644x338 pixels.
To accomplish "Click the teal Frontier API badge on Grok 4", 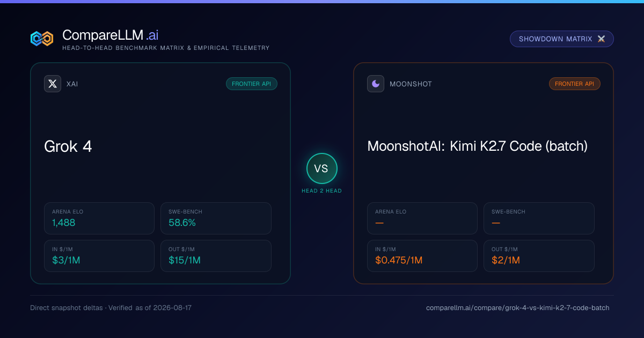I will click(252, 84).
